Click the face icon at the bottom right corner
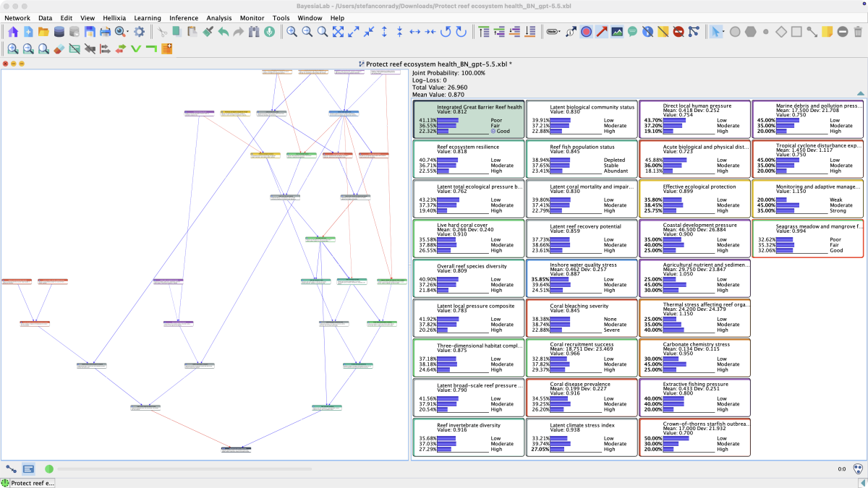This screenshot has width=868, height=488. click(858, 469)
